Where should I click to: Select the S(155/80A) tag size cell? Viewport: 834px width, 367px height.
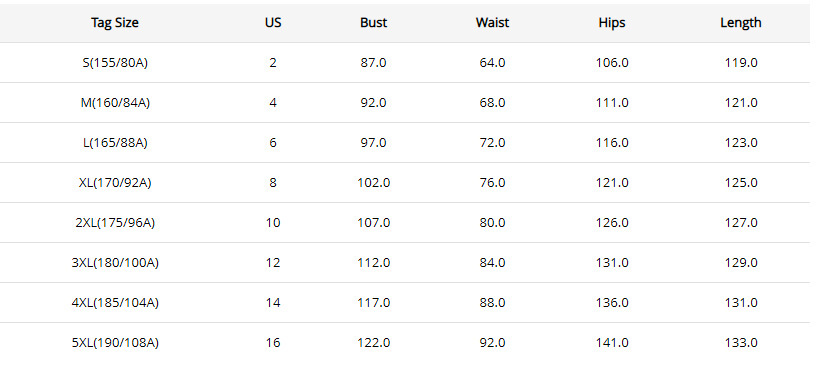115,63
